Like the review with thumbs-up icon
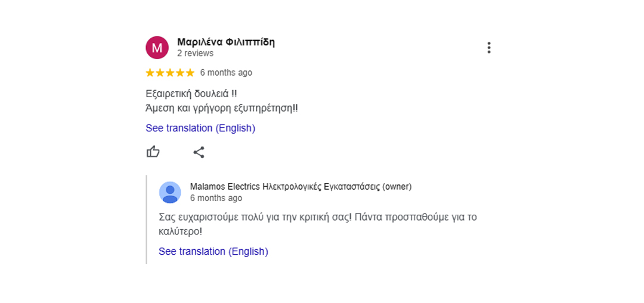Image resolution: width=644 pixels, height=303 pixels. point(153,152)
